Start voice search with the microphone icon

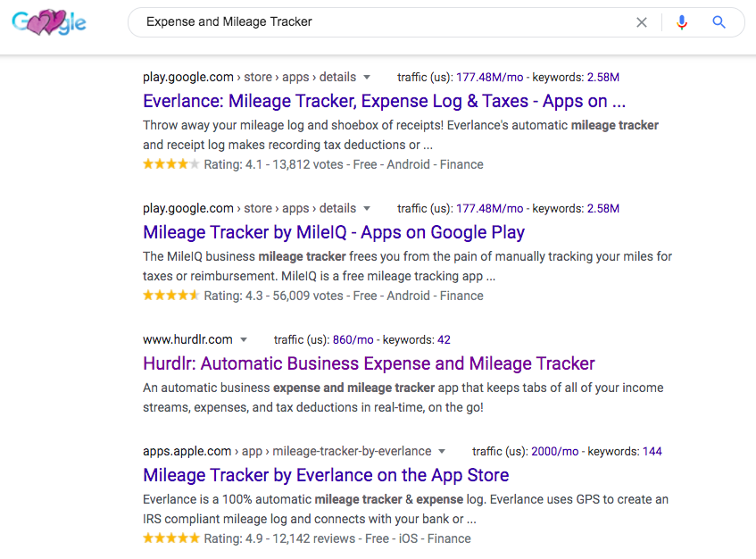coord(681,22)
